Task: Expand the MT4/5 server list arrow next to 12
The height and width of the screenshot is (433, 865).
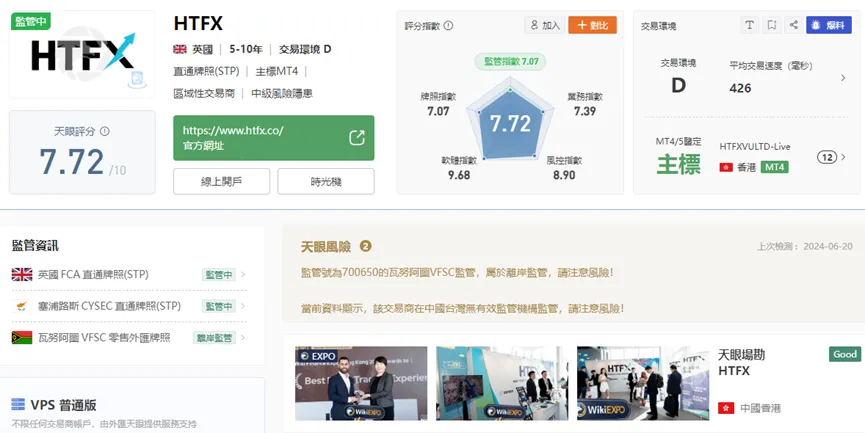Action: (x=843, y=157)
